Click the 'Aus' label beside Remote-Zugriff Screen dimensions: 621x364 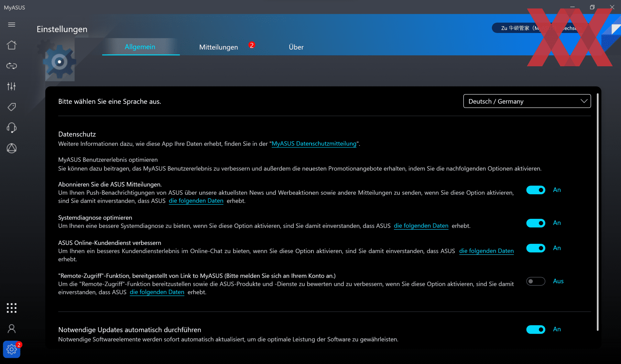click(558, 281)
